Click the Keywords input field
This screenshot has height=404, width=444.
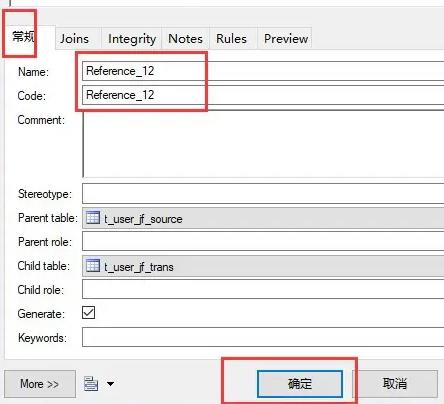[263, 337]
